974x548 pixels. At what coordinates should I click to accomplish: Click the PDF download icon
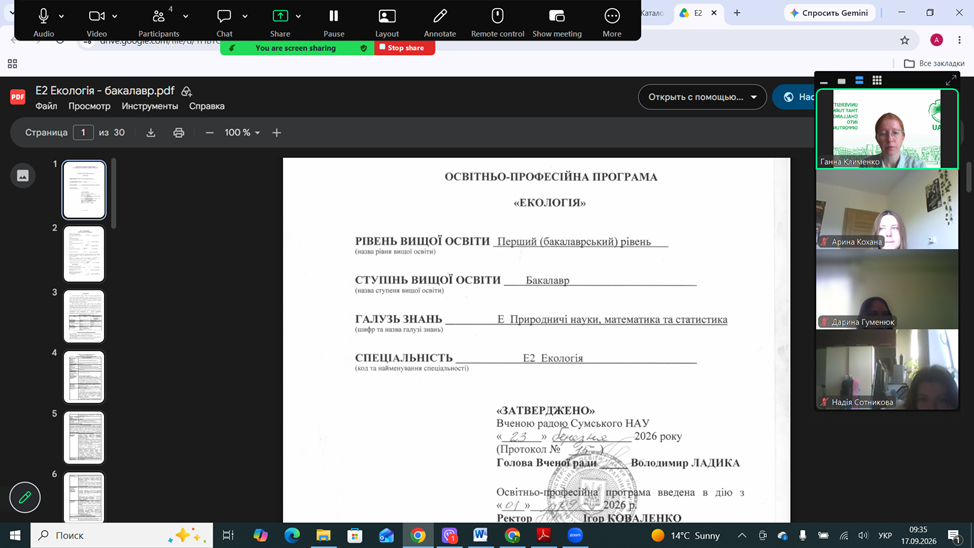[151, 132]
